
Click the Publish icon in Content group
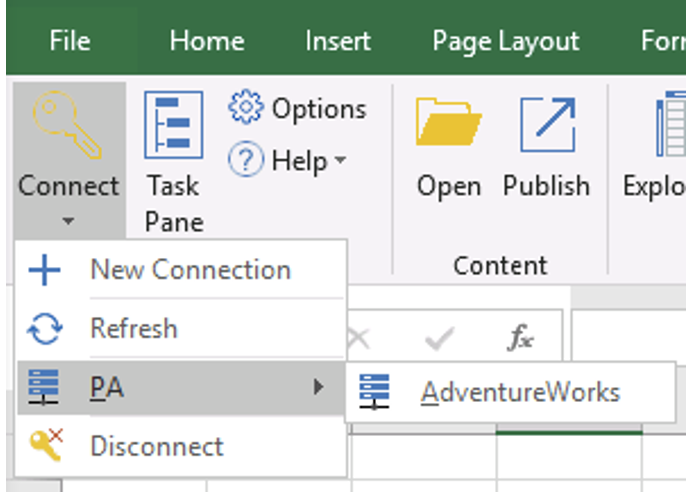(x=546, y=126)
